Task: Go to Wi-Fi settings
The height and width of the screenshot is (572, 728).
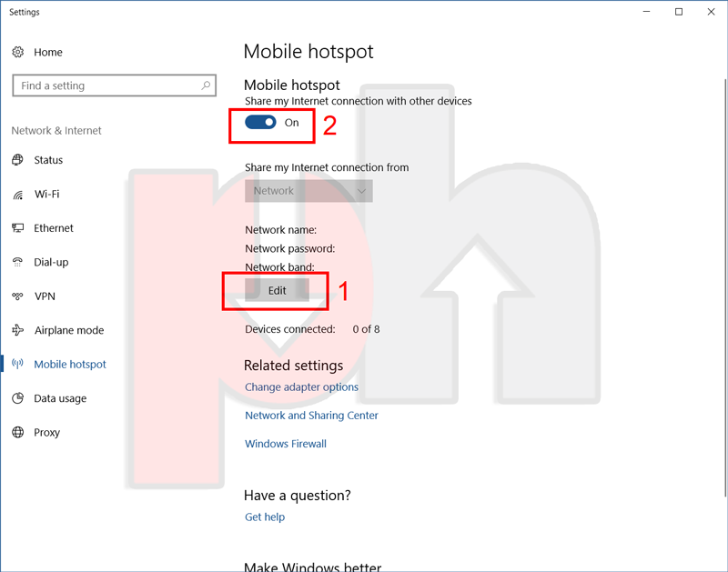Action: [47, 195]
